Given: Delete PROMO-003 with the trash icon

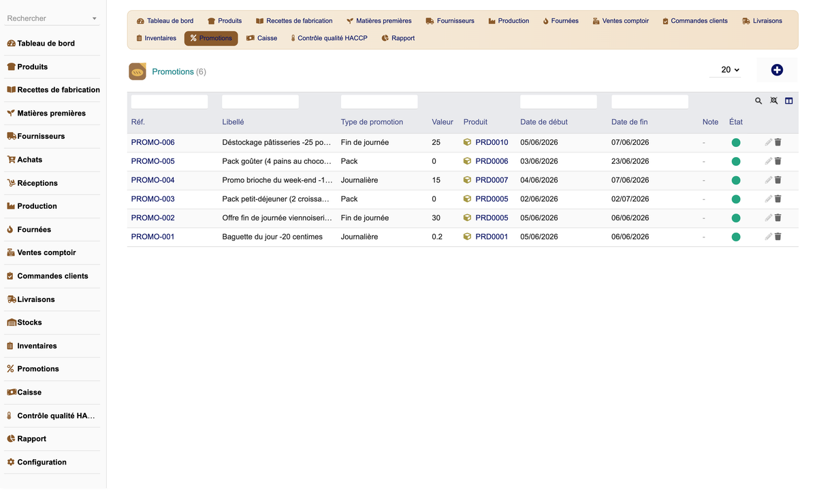Looking at the screenshot, I should 778,199.
